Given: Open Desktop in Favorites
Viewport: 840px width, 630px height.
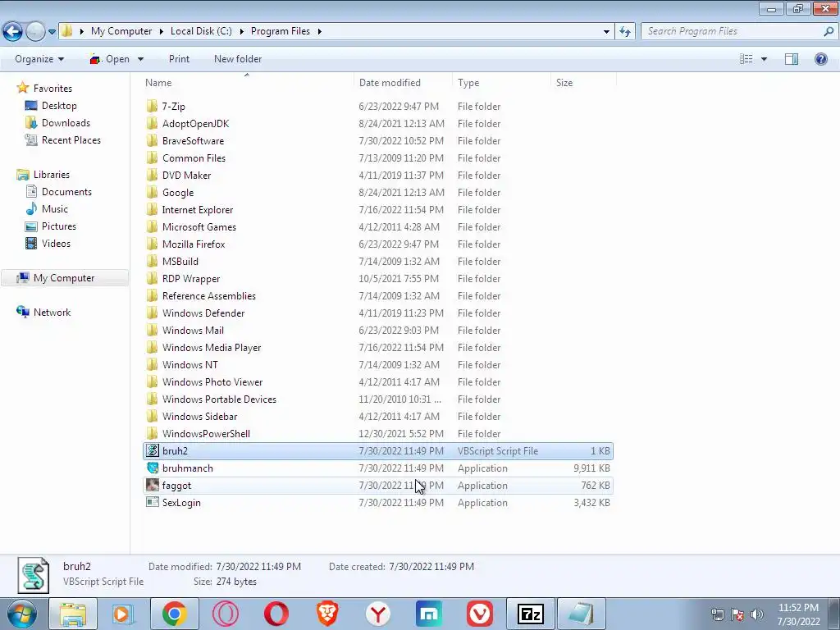Looking at the screenshot, I should click(x=59, y=106).
